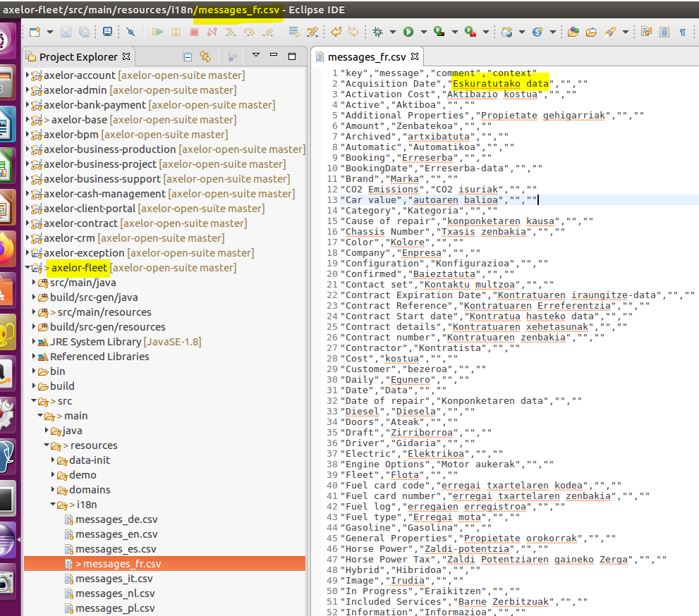Click the Disconnect debug icon
The height and width of the screenshot is (616, 699).
pyautogui.click(x=212, y=32)
